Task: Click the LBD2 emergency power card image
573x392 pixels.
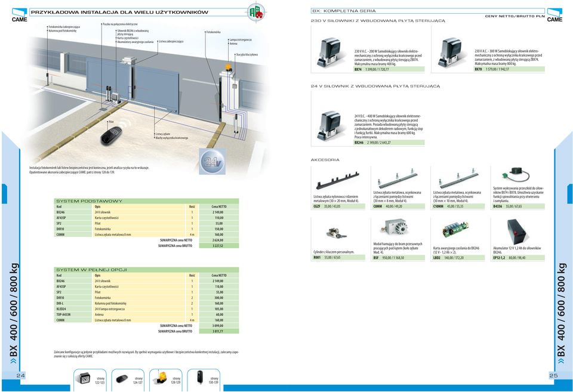Action: pos(455,230)
